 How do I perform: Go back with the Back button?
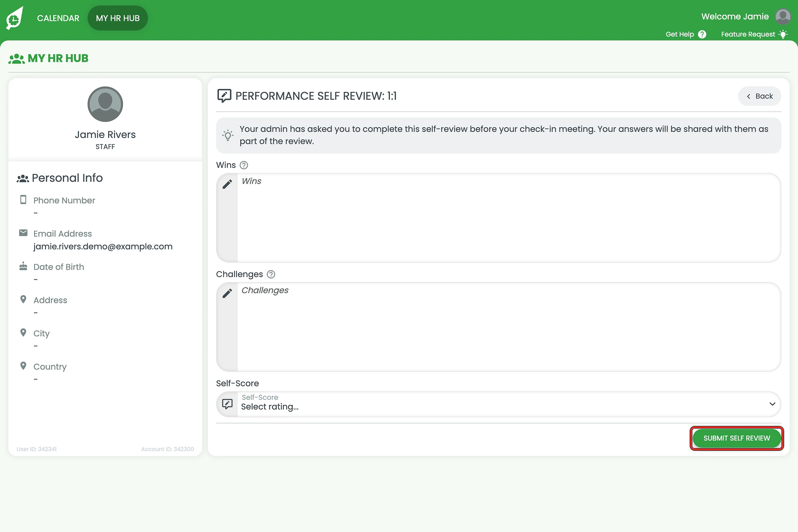[759, 96]
